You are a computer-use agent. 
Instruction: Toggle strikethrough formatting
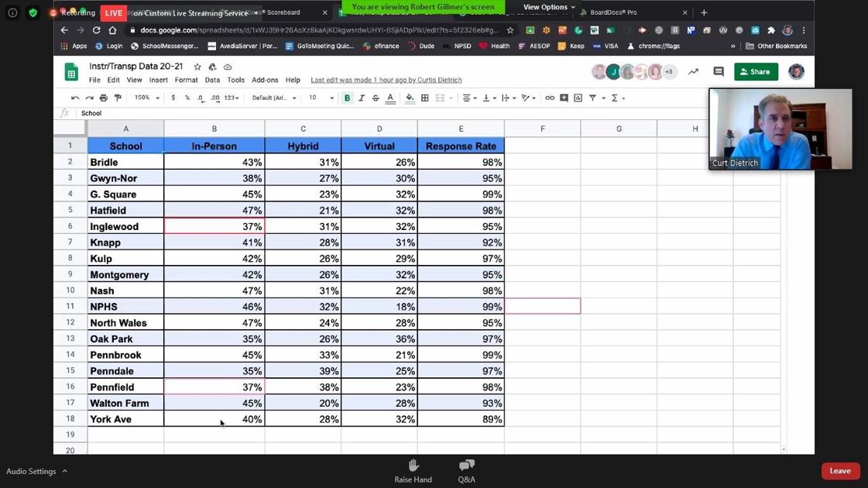click(376, 98)
